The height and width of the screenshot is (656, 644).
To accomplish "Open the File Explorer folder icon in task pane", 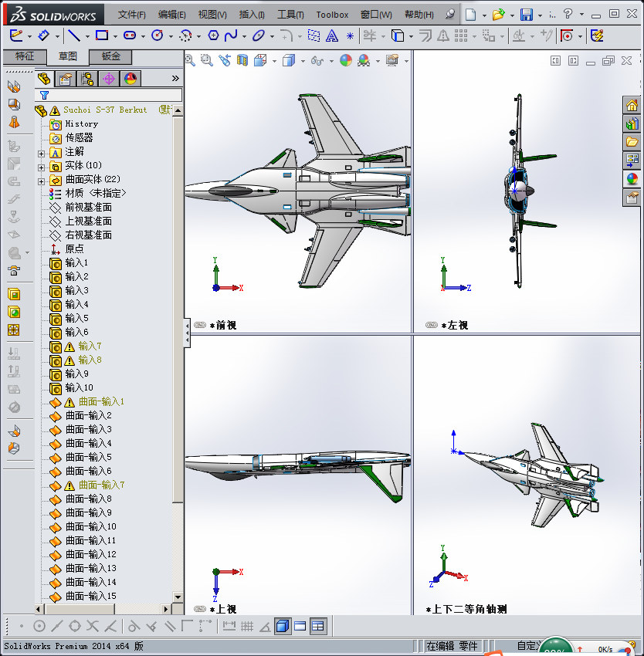I will click(632, 142).
